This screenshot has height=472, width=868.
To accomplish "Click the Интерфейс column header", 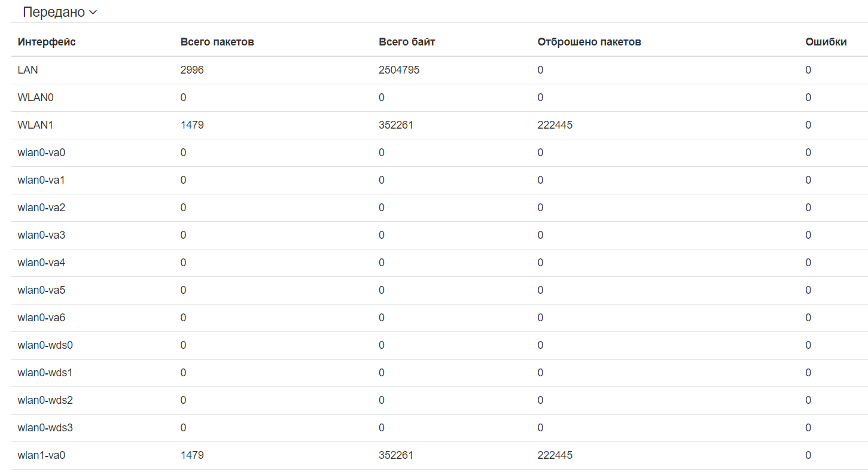I will point(47,42).
